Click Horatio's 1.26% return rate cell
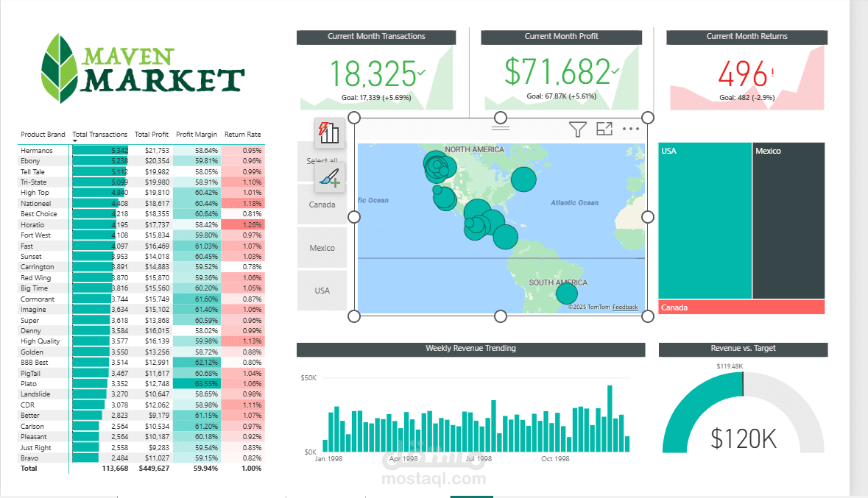 (x=243, y=224)
